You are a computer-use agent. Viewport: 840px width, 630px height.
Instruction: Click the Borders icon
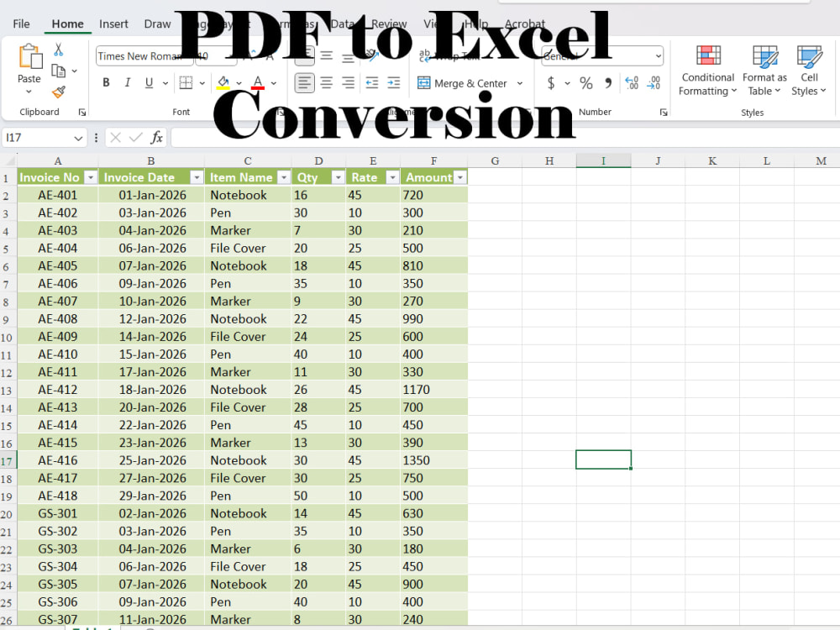tap(186, 82)
